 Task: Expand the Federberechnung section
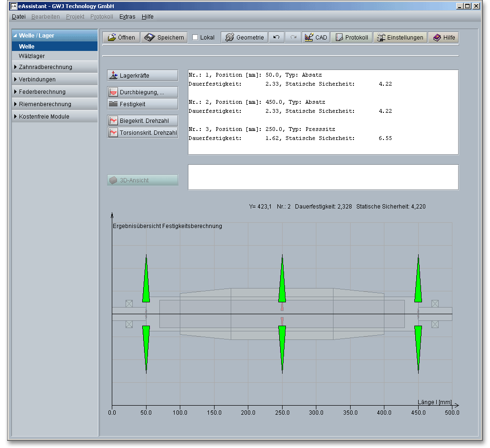point(42,92)
